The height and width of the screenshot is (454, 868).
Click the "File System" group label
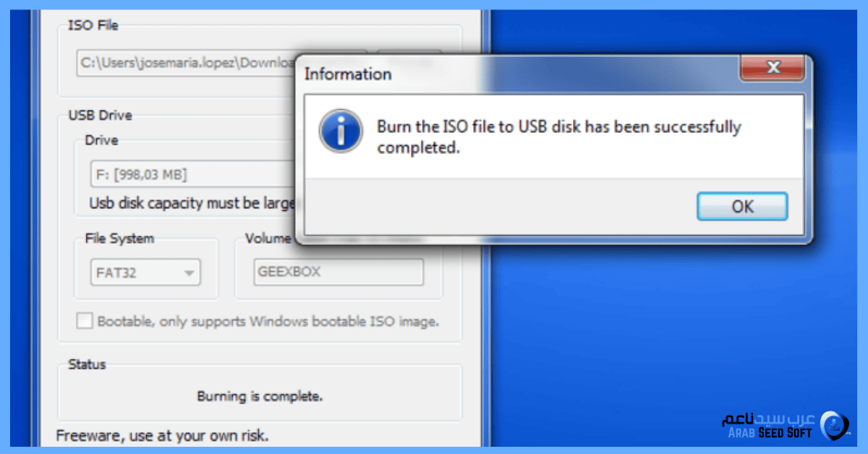(x=119, y=238)
